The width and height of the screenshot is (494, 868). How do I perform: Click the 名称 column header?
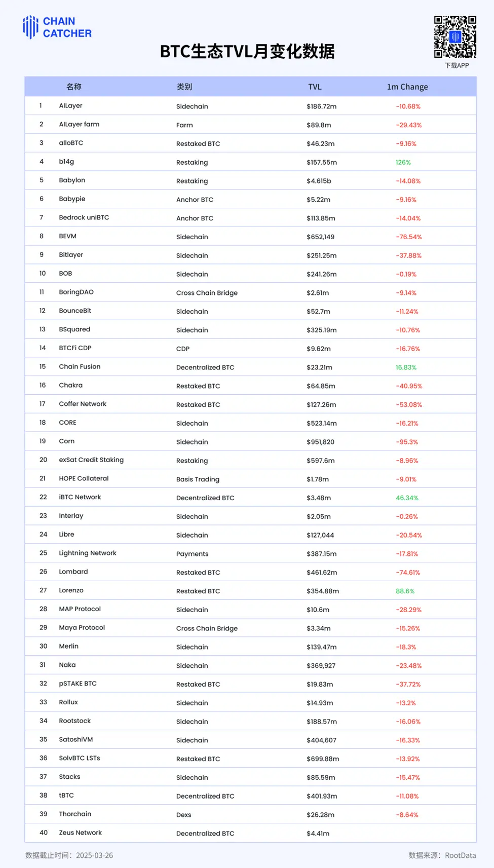[74, 87]
